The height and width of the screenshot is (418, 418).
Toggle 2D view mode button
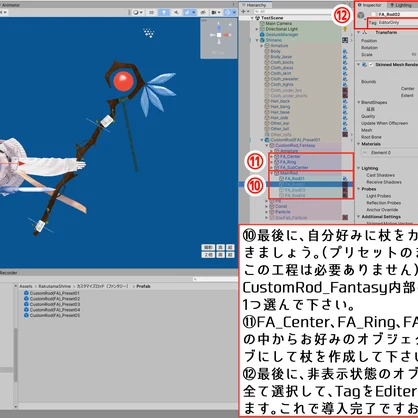pos(151,12)
